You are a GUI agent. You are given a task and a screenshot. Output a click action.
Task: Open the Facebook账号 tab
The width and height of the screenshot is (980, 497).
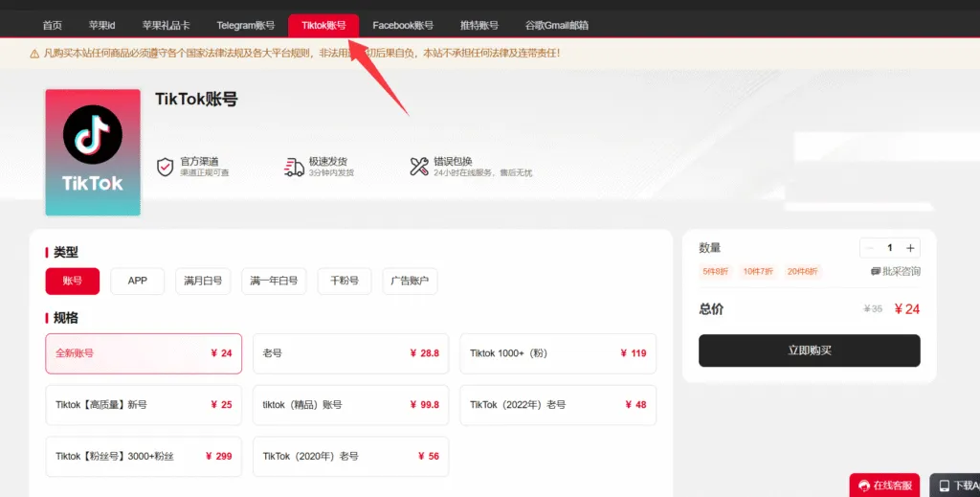tap(403, 26)
